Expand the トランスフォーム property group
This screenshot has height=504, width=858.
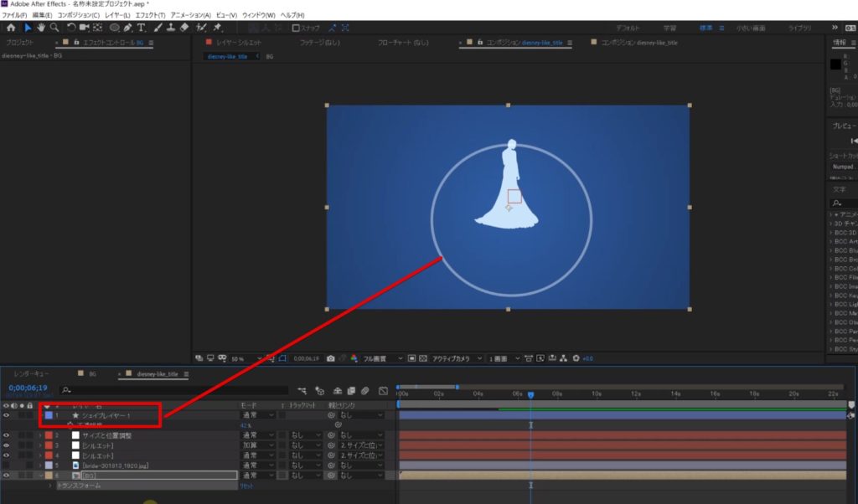point(50,486)
